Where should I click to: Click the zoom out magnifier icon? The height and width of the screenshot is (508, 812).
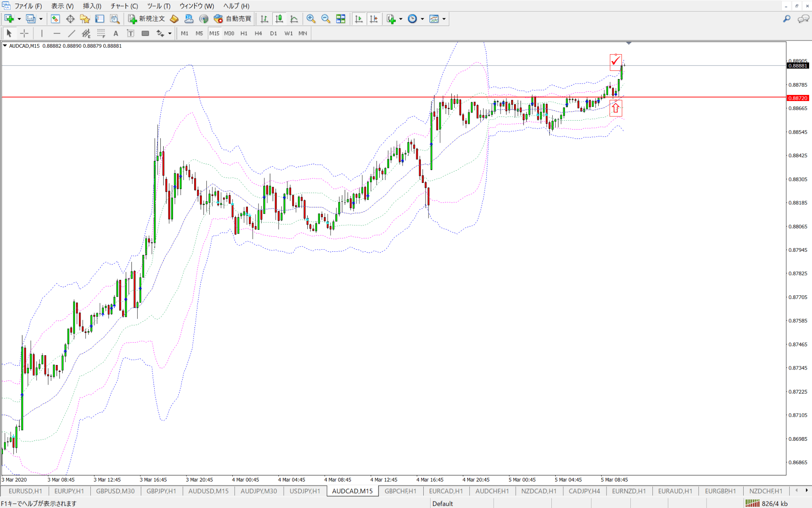(x=326, y=19)
